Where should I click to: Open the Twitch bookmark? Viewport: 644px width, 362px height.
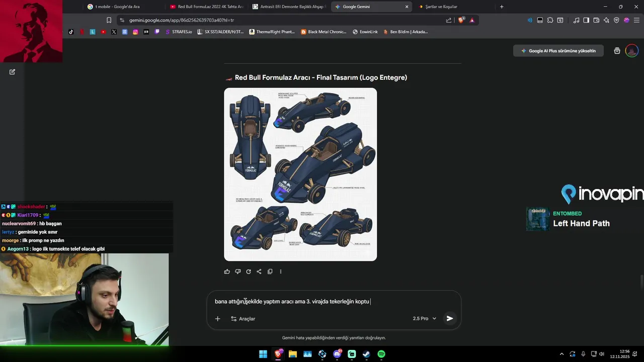tap(157, 32)
